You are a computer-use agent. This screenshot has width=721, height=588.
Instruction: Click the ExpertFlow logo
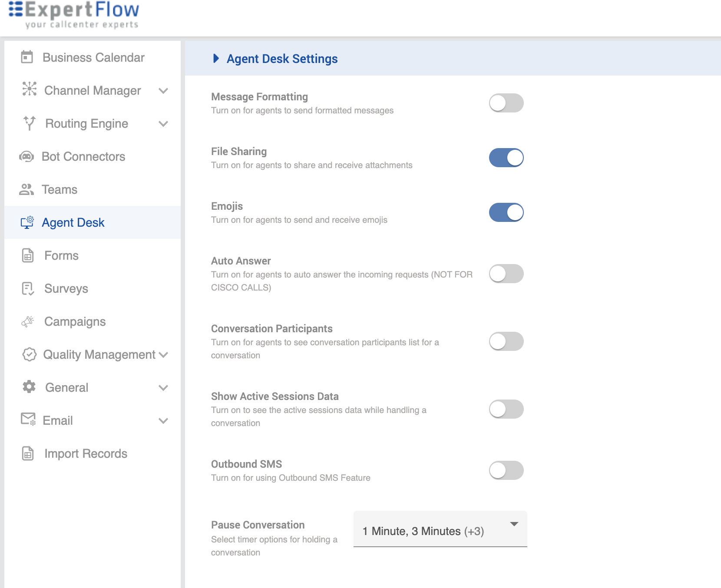point(74,15)
